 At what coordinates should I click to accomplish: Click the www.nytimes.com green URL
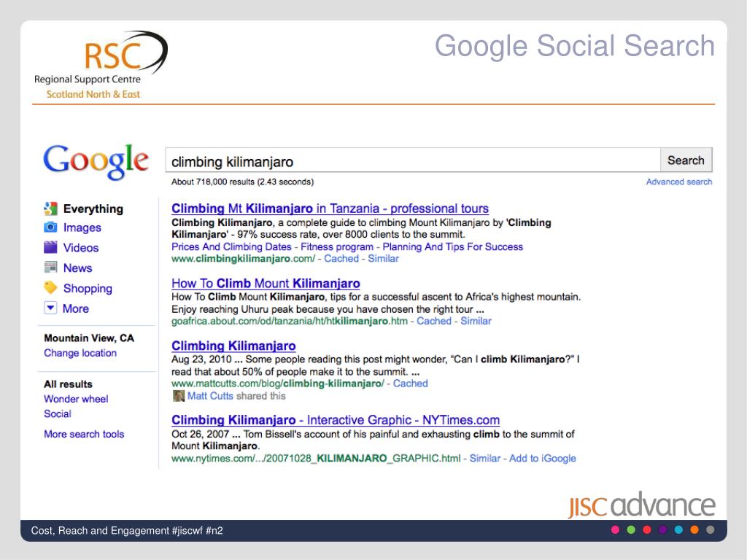[x=316, y=458]
